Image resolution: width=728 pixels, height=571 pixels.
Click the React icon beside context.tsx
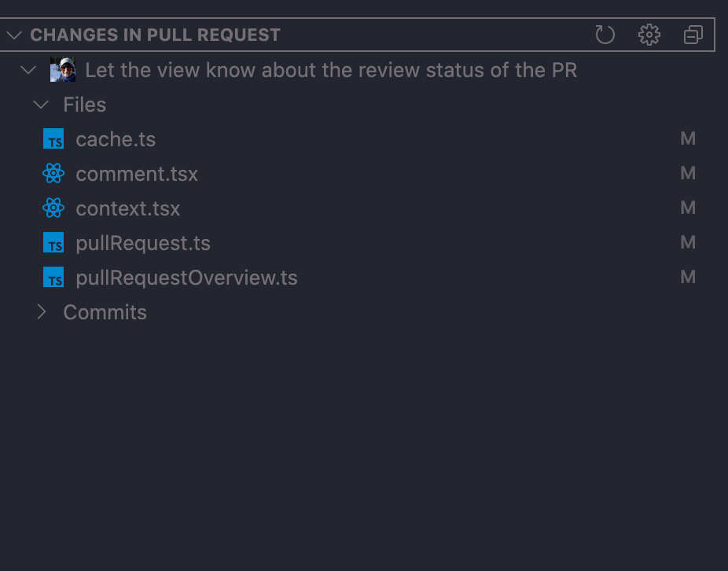click(x=53, y=208)
